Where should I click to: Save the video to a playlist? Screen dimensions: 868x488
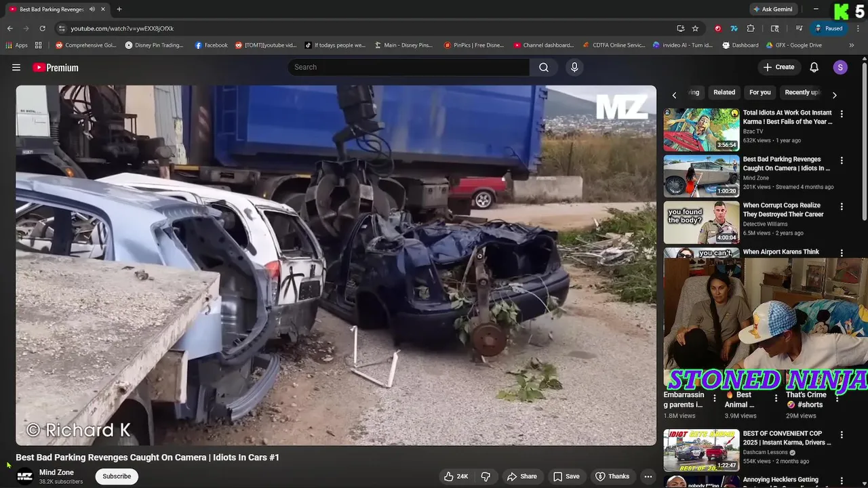[x=566, y=476]
